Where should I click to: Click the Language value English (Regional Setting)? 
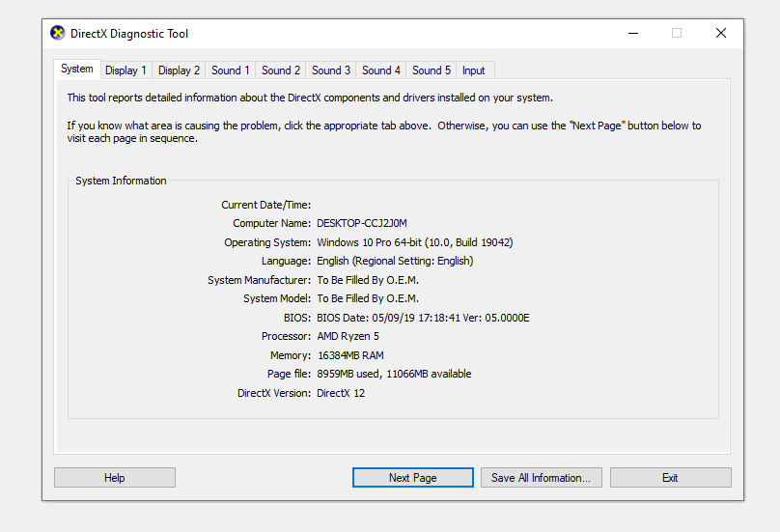pyautogui.click(x=395, y=261)
